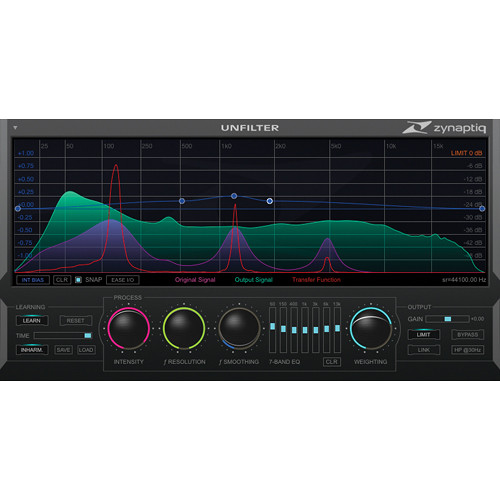Viewport: 500px width, 500px height.
Task: Click the 150 Hz EQ band fader
Action: 283,329
